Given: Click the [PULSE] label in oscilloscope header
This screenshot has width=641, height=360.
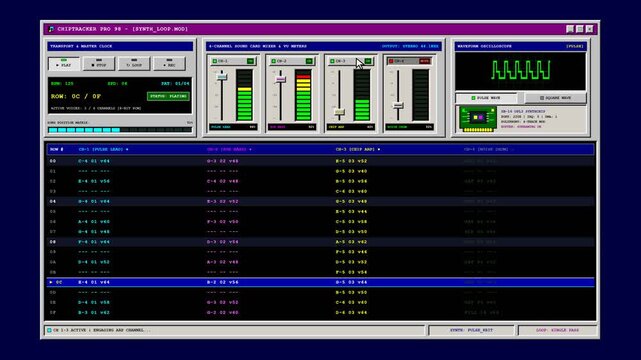Looking at the screenshot, I should (x=575, y=46).
